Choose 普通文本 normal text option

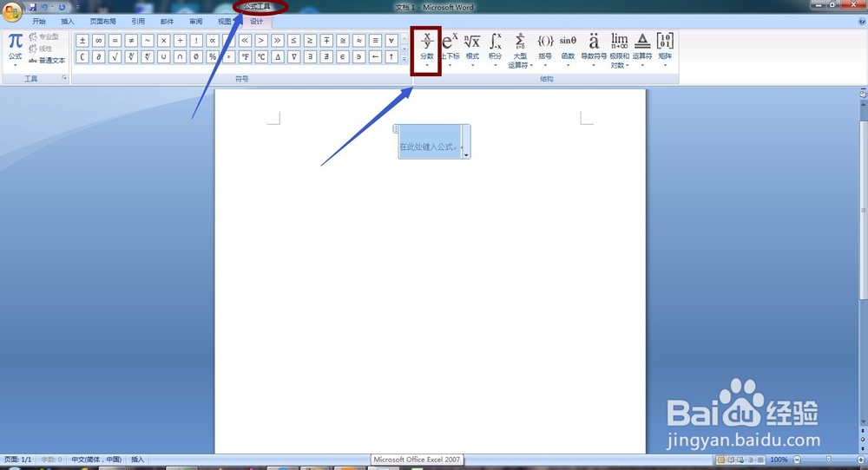(x=47, y=61)
